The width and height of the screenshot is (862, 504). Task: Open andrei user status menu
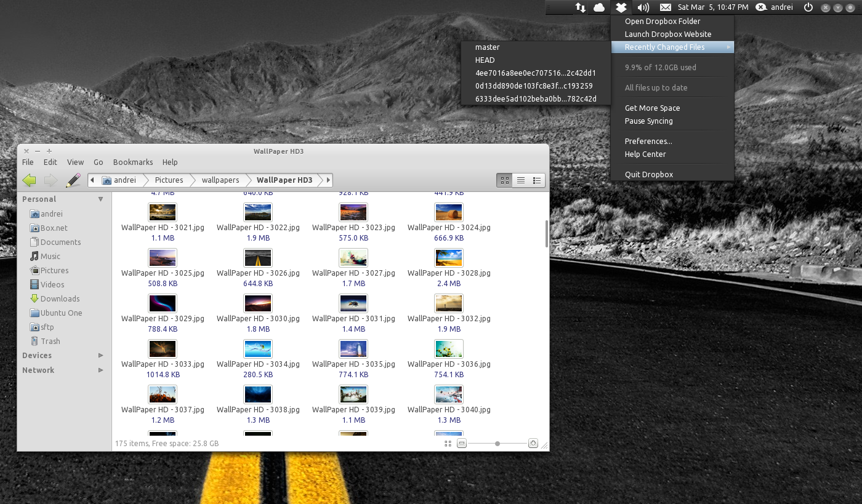tap(775, 7)
